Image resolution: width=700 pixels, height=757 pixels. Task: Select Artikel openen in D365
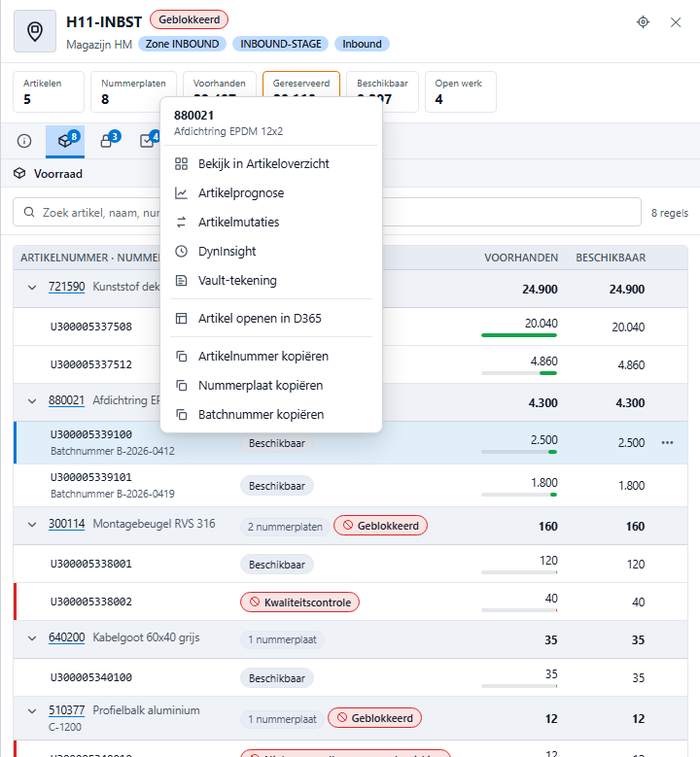coord(271,319)
